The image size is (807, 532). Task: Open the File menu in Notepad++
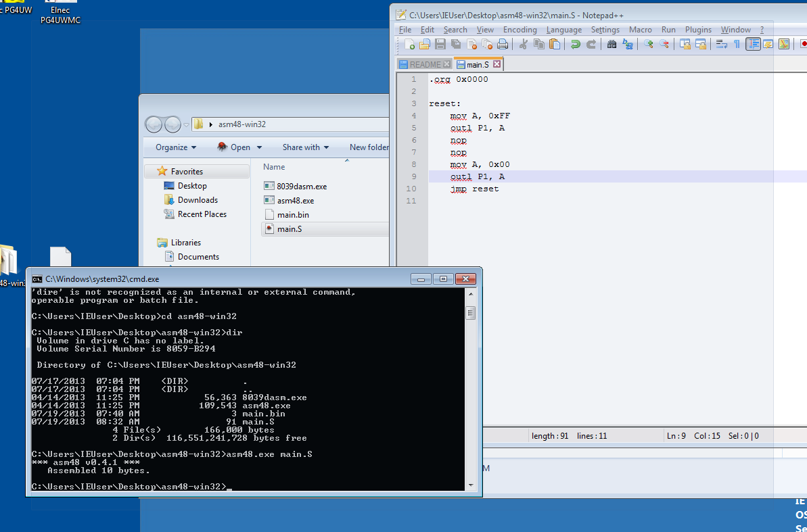pyautogui.click(x=405, y=30)
